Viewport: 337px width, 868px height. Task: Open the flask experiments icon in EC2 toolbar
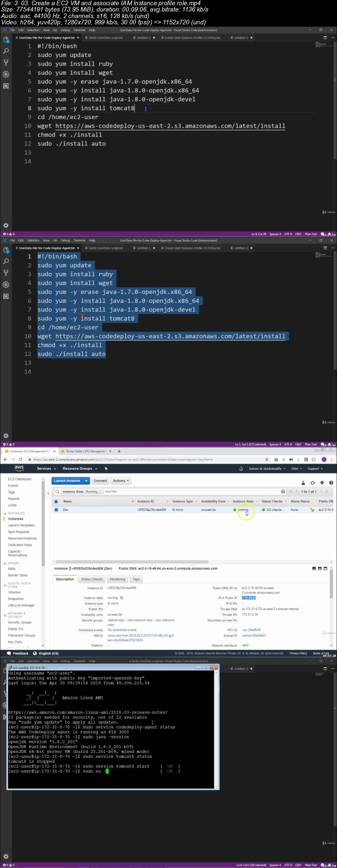coord(303,483)
